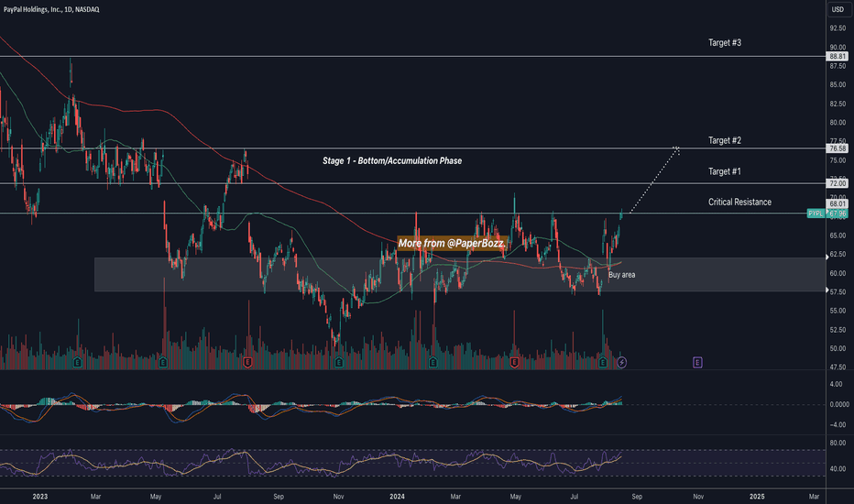Click the 2024 label on time axis
This screenshot has width=854, height=504.
coord(397,497)
